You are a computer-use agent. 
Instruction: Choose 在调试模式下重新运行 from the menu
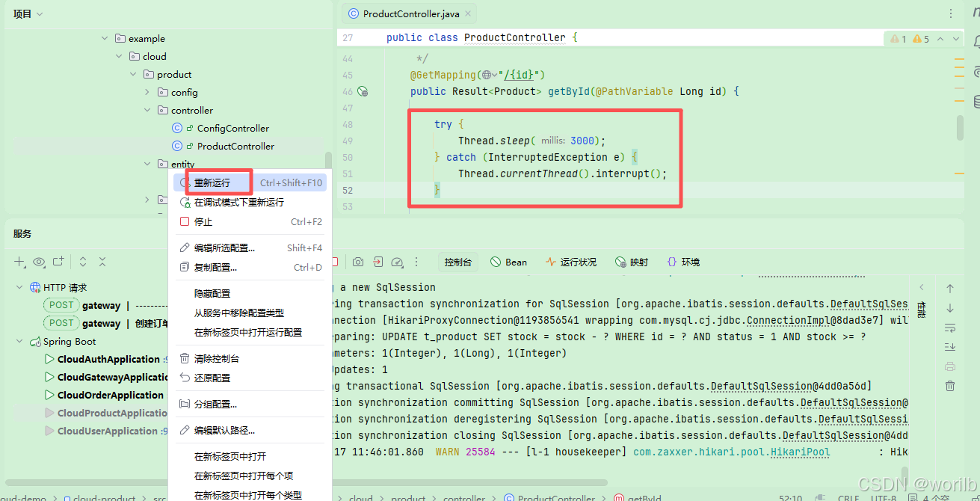pyautogui.click(x=250, y=202)
